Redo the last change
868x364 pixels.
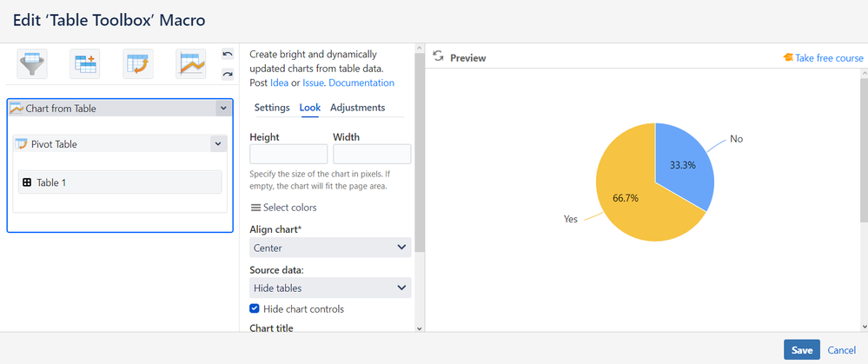tap(228, 74)
